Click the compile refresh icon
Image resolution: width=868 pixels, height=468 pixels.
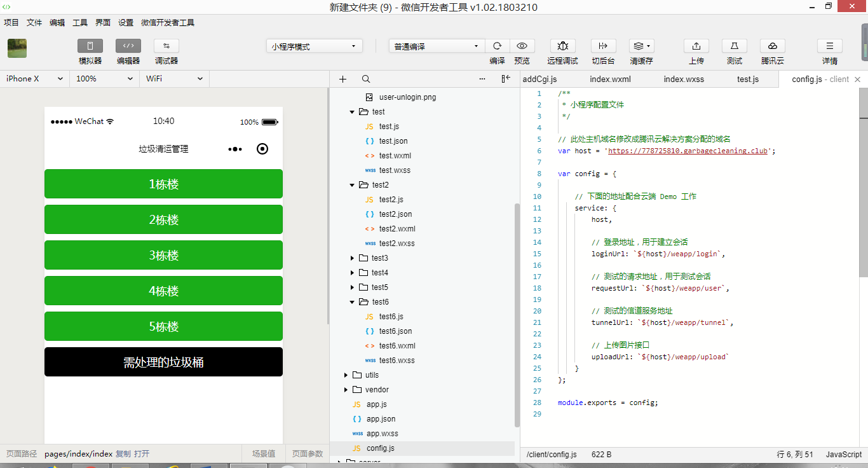498,46
